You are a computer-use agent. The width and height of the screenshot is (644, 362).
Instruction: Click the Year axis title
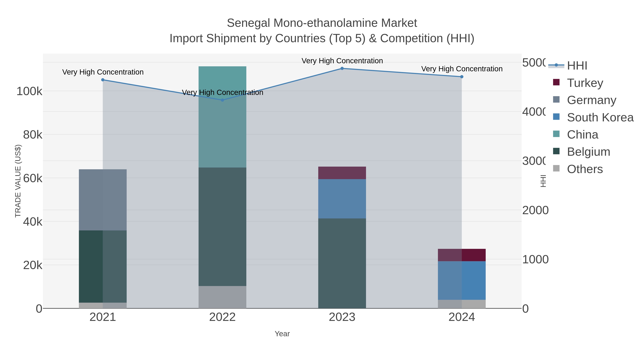[282, 334]
